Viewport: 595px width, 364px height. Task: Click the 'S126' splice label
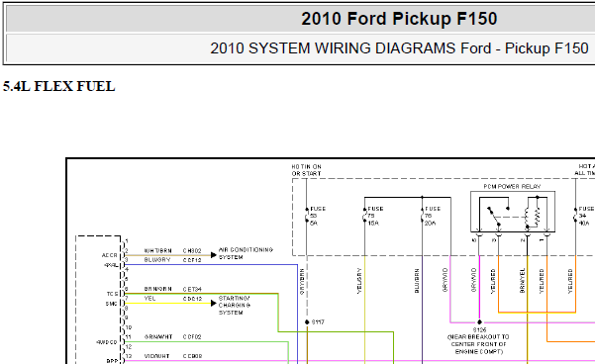tap(479, 330)
